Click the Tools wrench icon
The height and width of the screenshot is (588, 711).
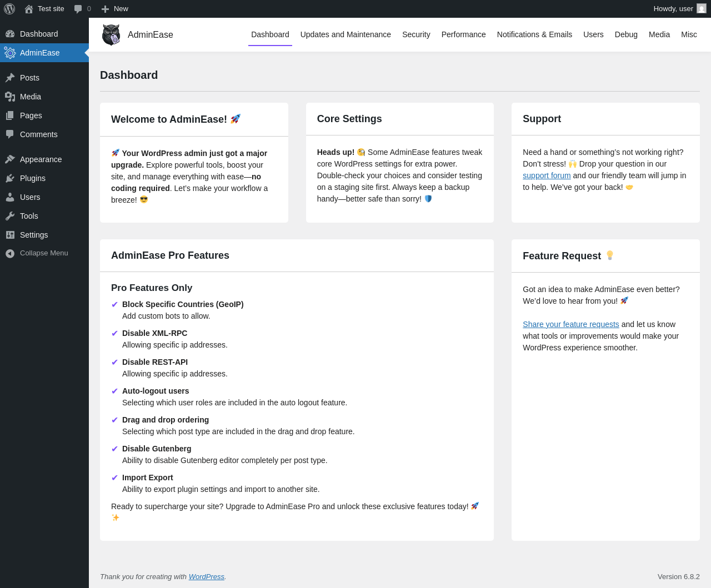point(10,216)
